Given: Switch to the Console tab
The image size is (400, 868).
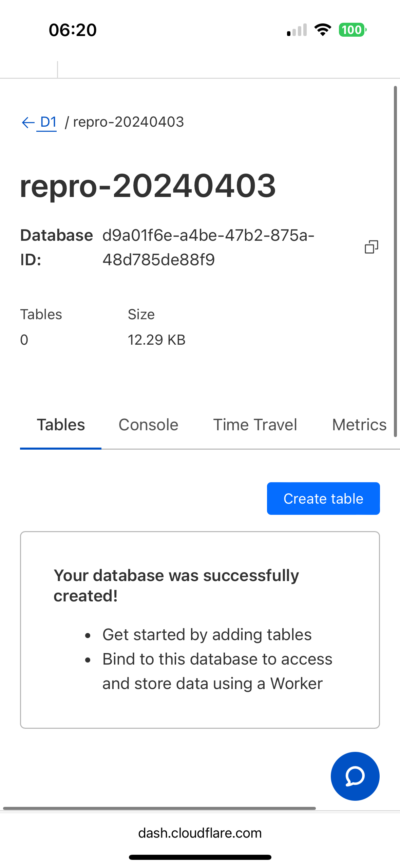Looking at the screenshot, I should pos(148,425).
